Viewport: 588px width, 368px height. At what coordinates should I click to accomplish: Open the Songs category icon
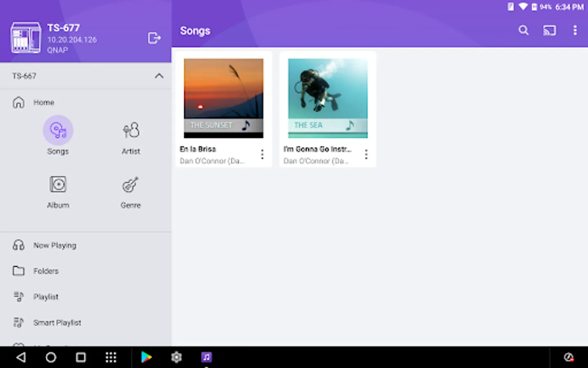[58, 130]
